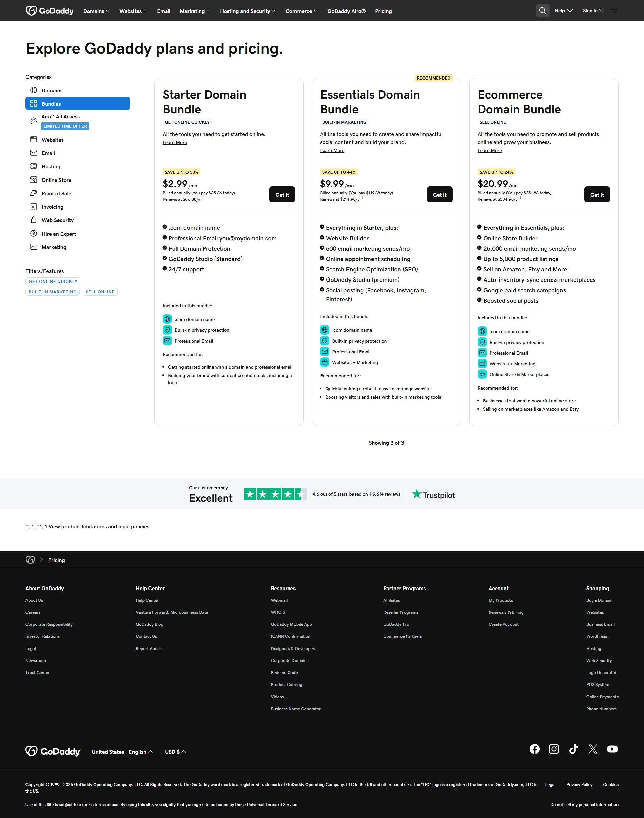Open the United States - English language selector
The image size is (644, 818).
point(122,751)
